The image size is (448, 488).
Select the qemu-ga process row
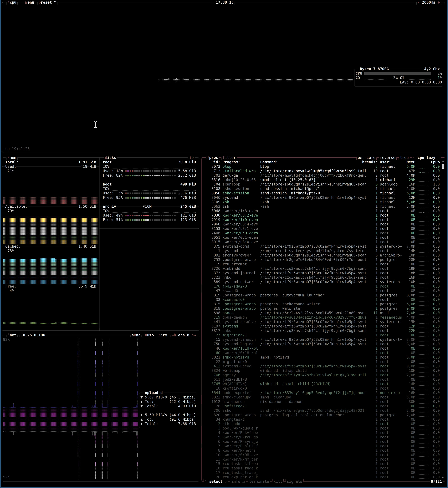[325, 175]
